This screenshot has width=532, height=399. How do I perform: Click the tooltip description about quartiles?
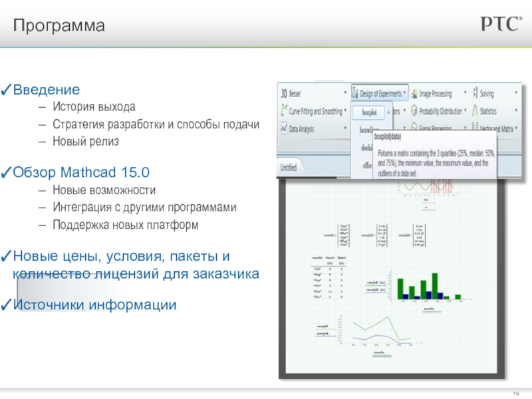[x=436, y=163]
